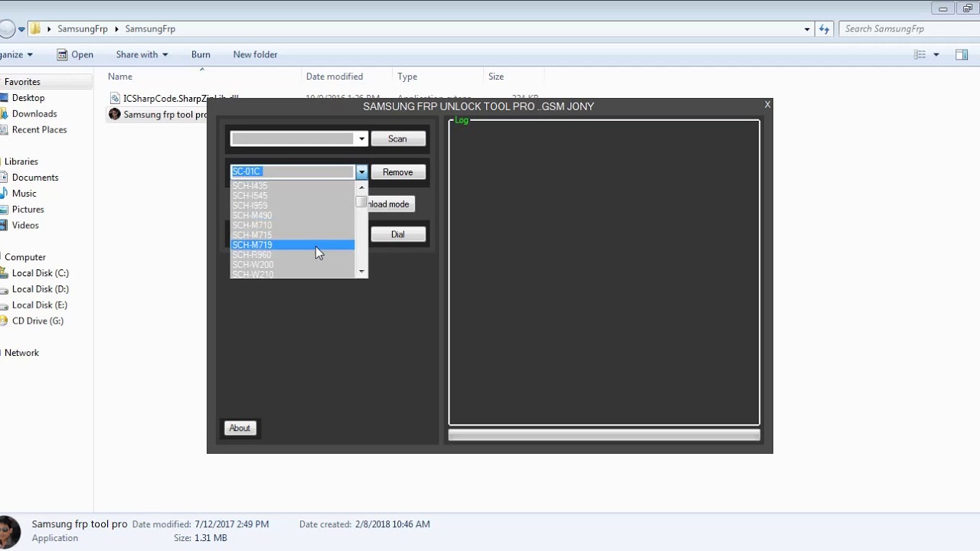
Task: Open the Organize menu in Explorer
Action: pyautogui.click(x=17, y=54)
